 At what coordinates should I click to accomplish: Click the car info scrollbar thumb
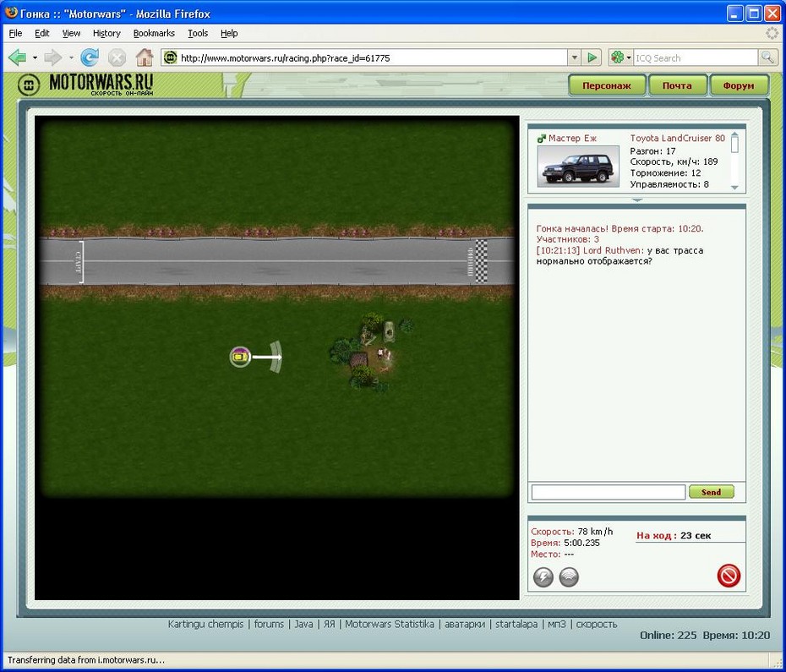pos(735,145)
